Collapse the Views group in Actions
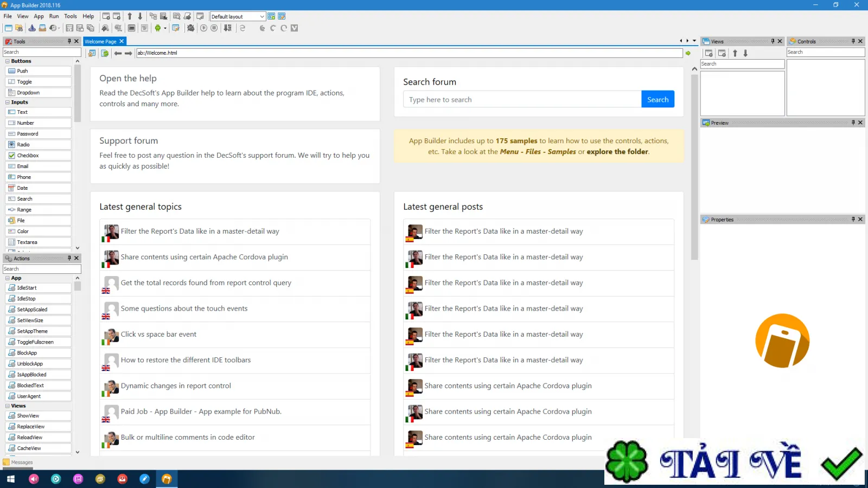The width and height of the screenshot is (868, 488). (x=8, y=406)
